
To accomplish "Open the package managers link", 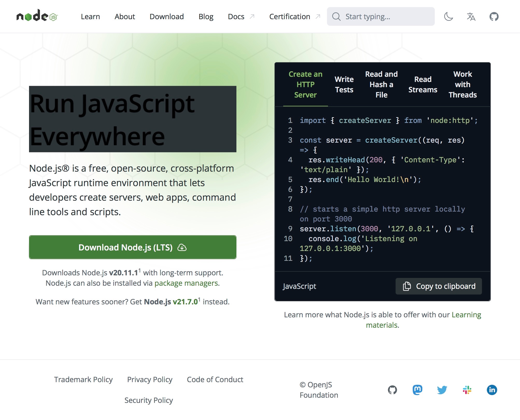I will (x=186, y=283).
